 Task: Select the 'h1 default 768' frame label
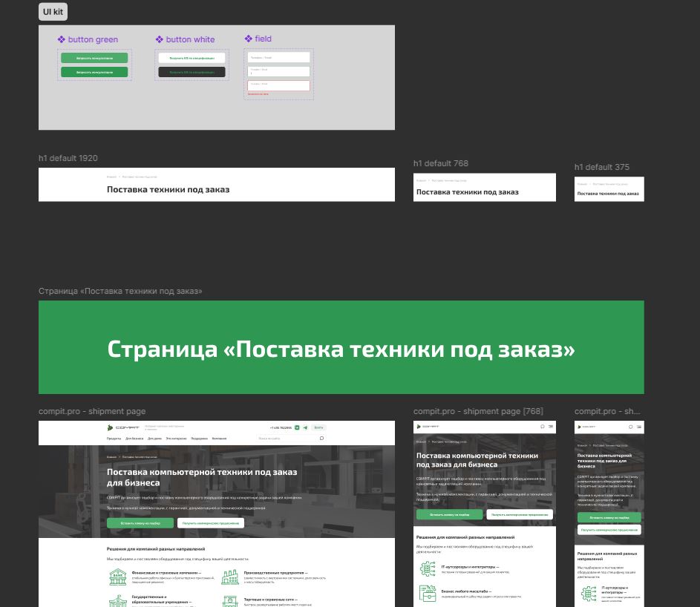tap(441, 163)
